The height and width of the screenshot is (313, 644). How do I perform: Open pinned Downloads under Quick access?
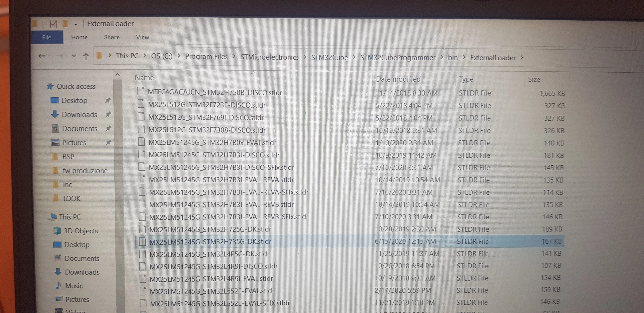coord(74,115)
